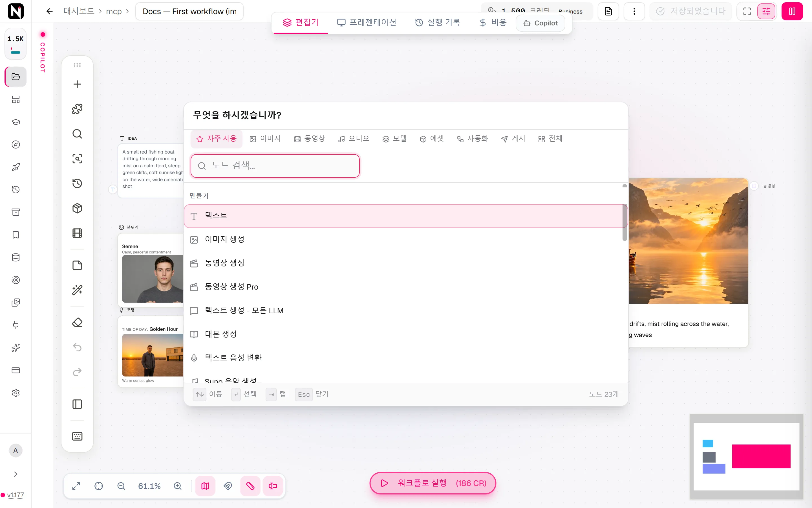The image size is (812, 508).
Task: Click the zoom out magnifier icon
Action: click(121, 486)
